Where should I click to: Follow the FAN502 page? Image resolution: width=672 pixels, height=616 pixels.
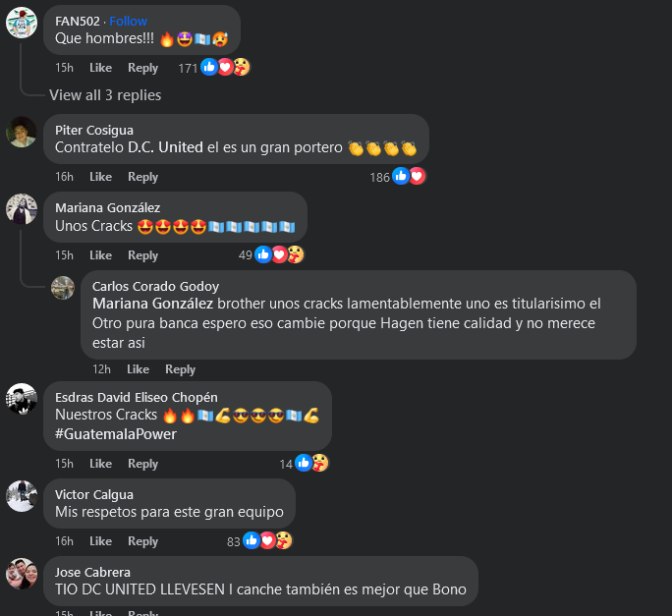pyautogui.click(x=128, y=21)
